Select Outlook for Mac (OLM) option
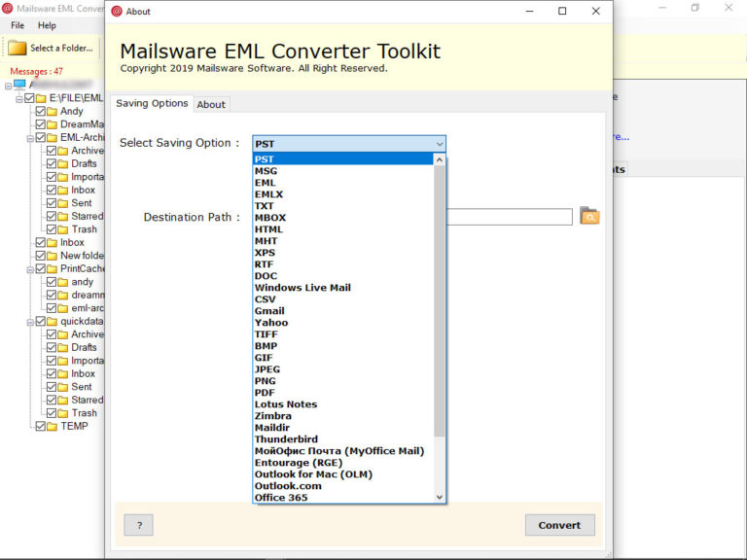Viewport: 747px width, 560px height. [x=343, y=474]
